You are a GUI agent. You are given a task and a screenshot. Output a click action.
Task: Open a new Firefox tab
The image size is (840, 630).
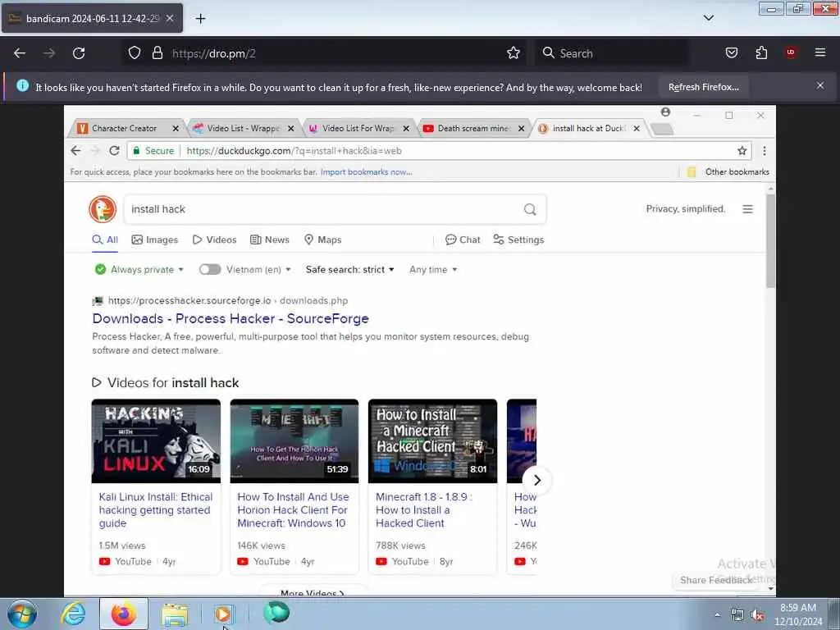pyautogui.click(x=200, y=19)
